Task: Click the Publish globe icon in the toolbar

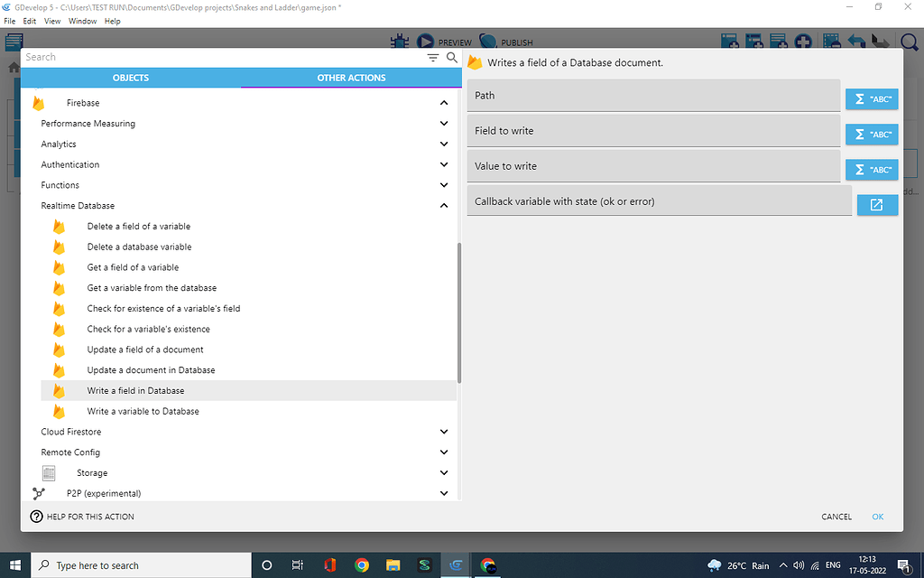Action: click(488, 42)
